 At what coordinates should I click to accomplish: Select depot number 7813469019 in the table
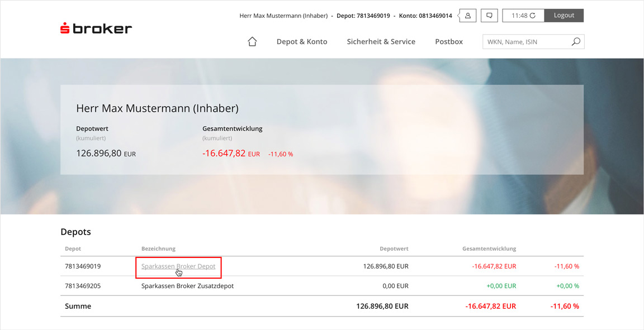(x=83, y=266)
